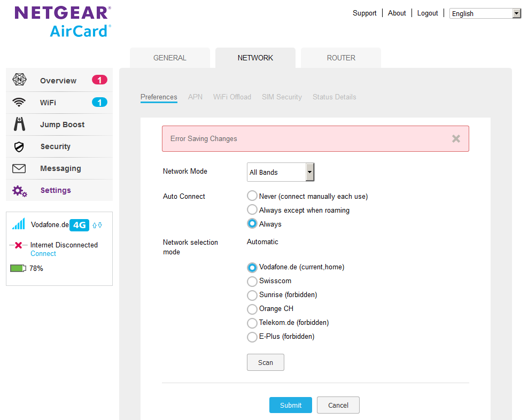Screen dimensions: 528x420
Task: Switch to the ROUTER tab
Action: coord(341,58)
